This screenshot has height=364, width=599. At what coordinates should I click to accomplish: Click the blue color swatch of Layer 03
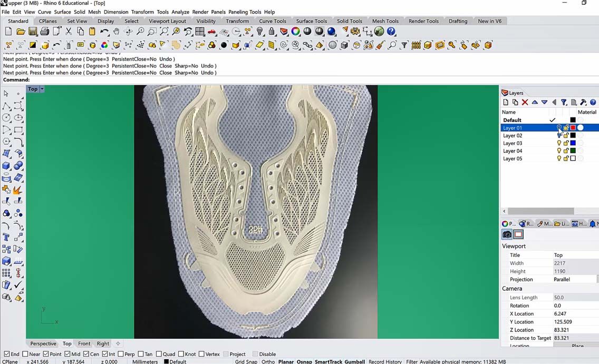(573, 143)
